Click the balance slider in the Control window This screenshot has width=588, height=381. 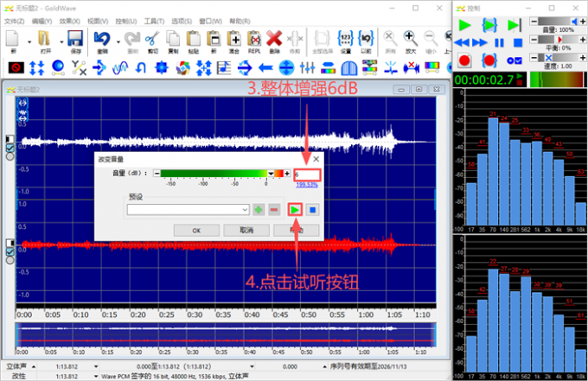click(x=558, y=40)
